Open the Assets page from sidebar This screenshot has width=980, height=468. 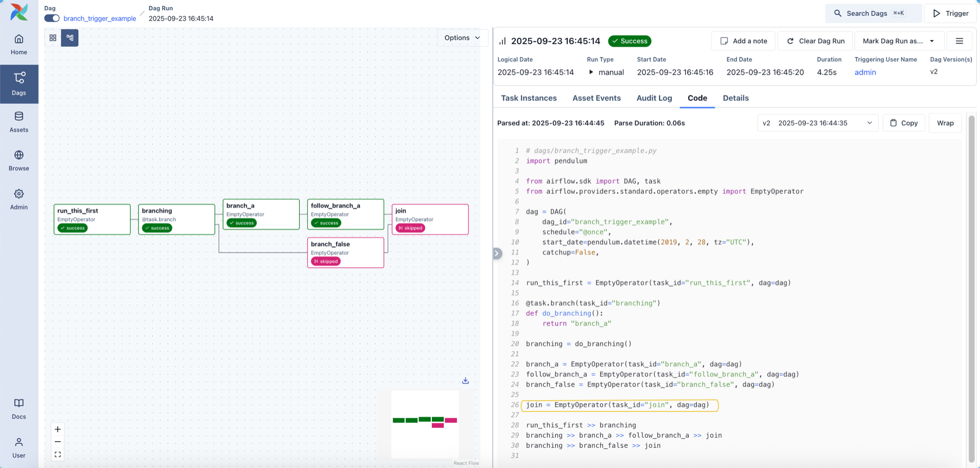(x=19, y=122)
